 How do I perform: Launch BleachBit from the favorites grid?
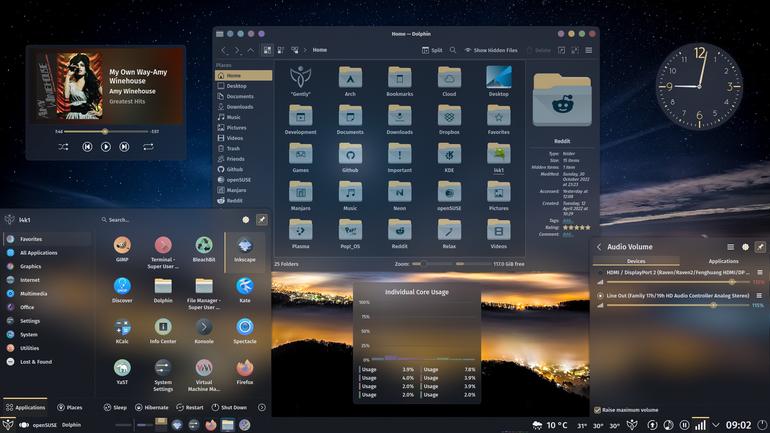point(204,249)
